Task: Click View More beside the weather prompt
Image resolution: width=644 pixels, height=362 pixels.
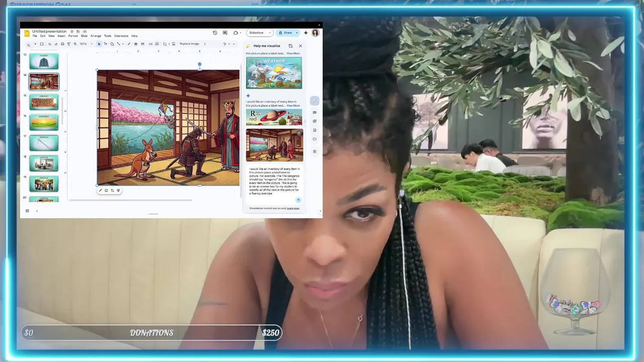Action: [293, 53]
